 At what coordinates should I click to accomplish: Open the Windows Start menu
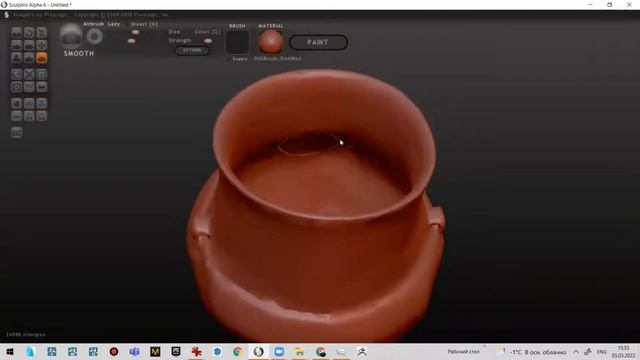coord(10,352)
